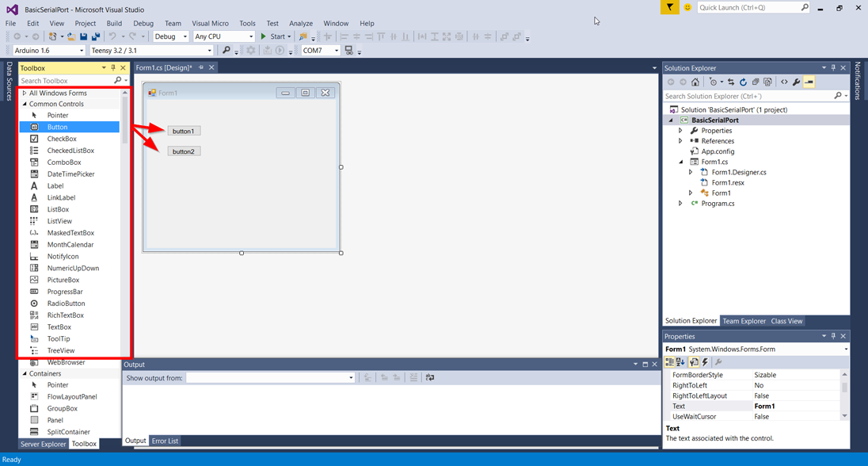Open the serial monitor icon next to COM7
Image resolution: width=868 pixels, height=466 pixels.
coord(348,51)
